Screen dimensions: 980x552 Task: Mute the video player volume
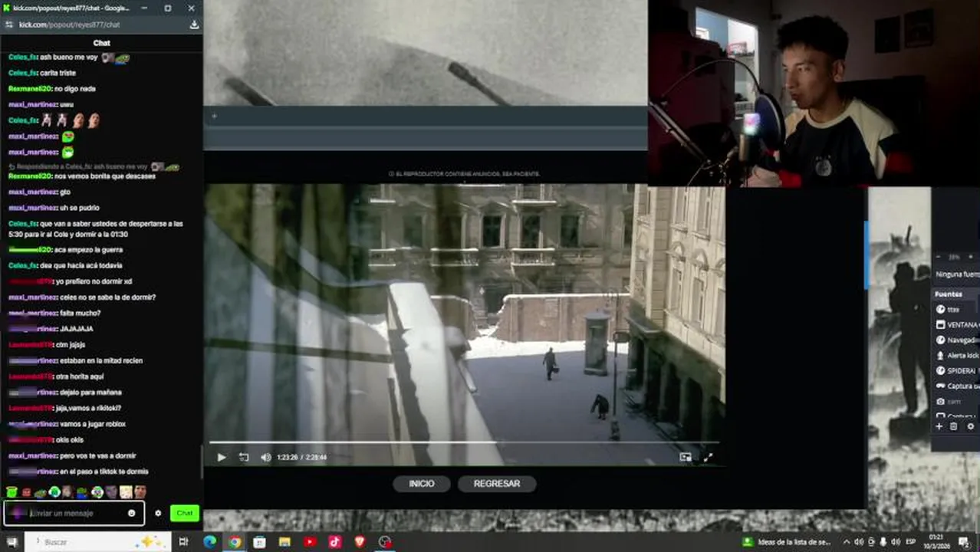265,457
